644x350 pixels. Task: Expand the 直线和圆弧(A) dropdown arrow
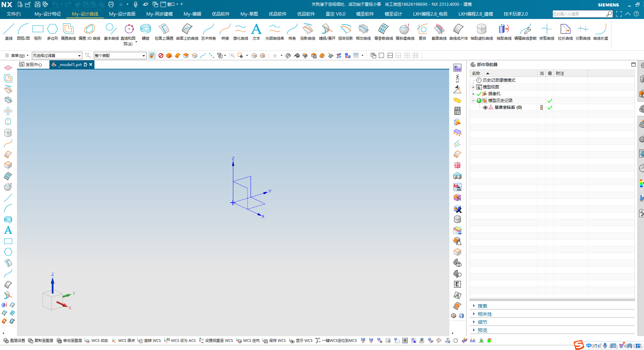click(136, 42)
